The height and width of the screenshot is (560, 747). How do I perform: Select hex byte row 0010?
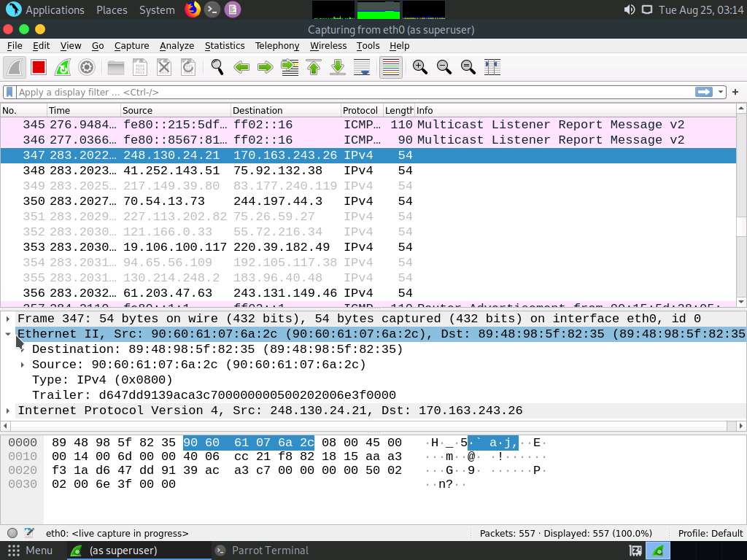(x=227, y=456)
